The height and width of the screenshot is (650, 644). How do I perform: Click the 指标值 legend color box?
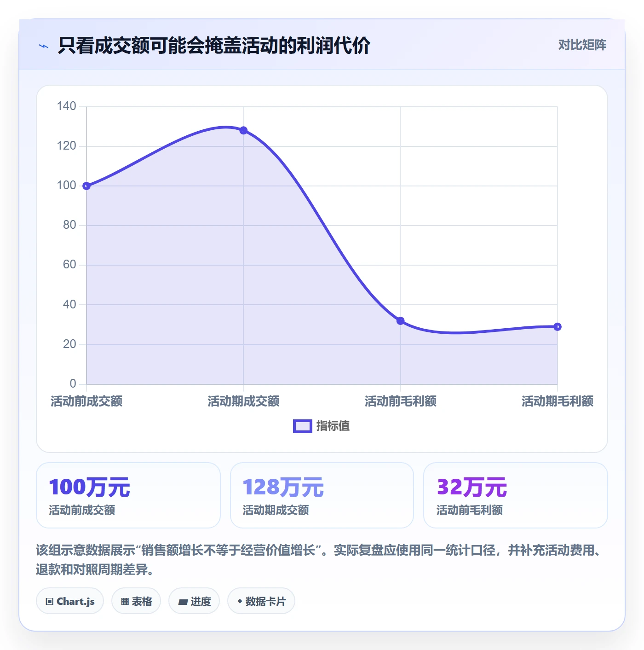tap(303, 426)
